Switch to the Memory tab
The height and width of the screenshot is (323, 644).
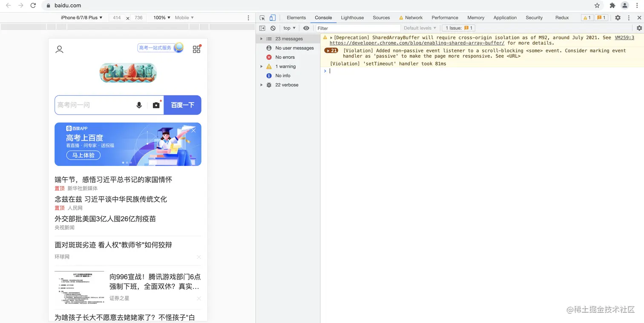476,18
